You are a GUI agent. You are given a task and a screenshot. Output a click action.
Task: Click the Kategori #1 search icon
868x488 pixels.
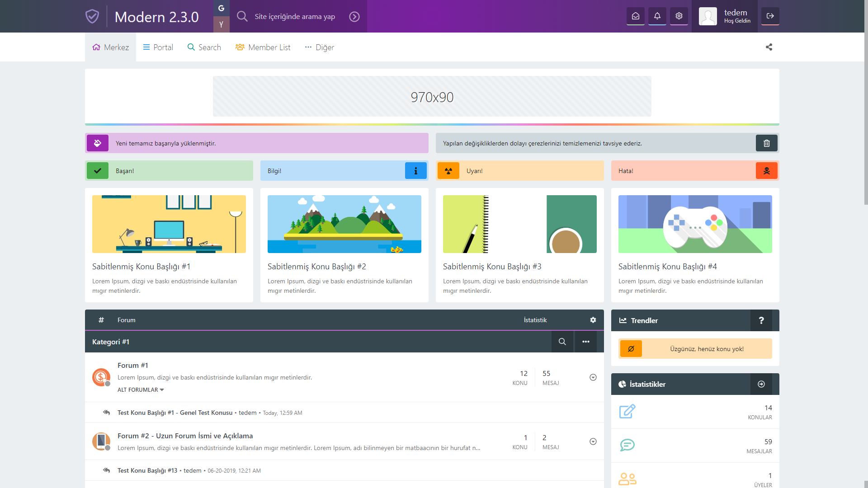pos(562,342)
